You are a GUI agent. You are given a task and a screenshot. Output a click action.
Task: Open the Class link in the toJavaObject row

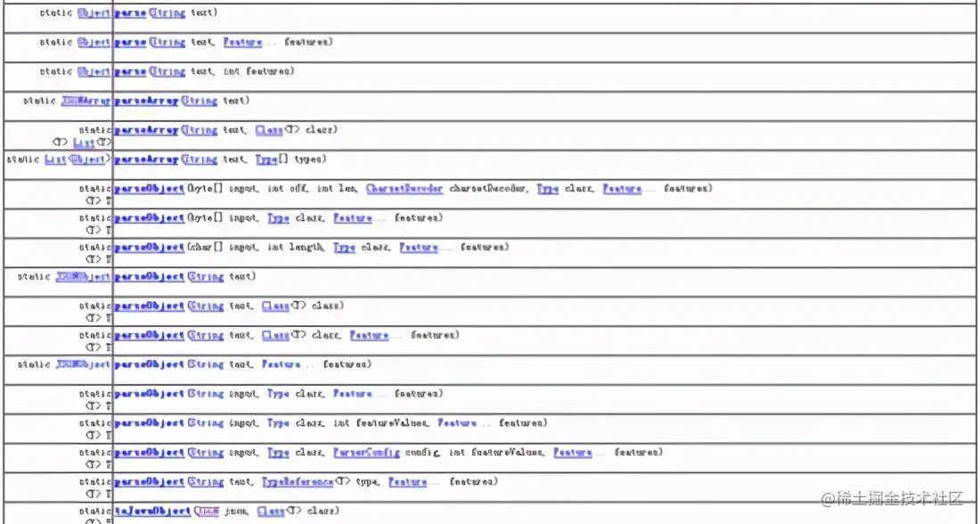click(271, 512)
